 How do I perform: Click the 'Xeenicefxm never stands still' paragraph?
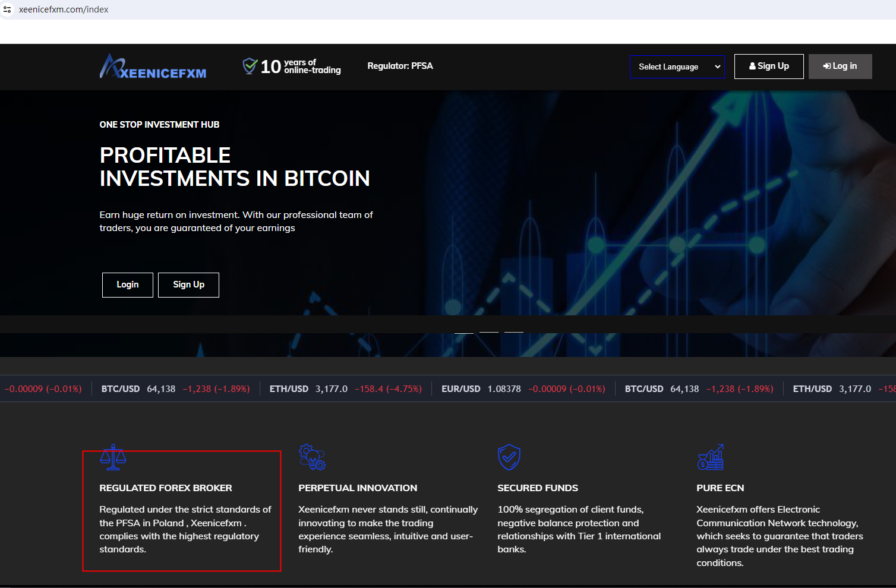click(388, 529)
